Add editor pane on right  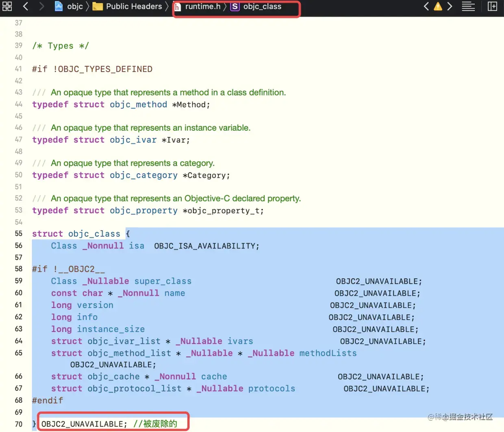coord(492,6)
